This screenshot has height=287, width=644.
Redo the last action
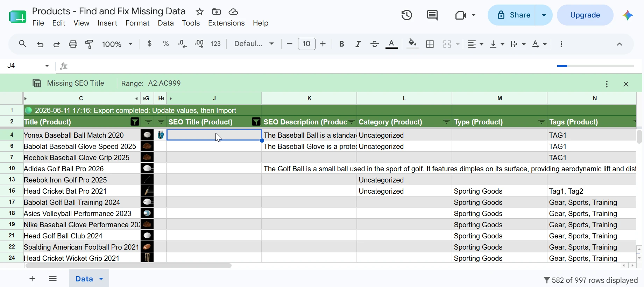point(56,44)
